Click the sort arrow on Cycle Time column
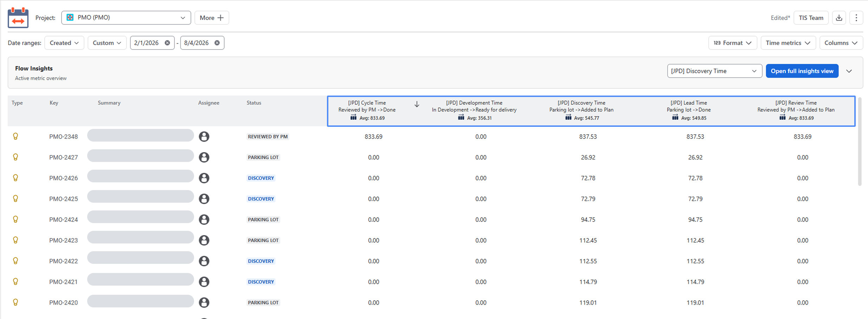Image resolution: width=868 pixels, height=319 pixels. click(417, 104)
